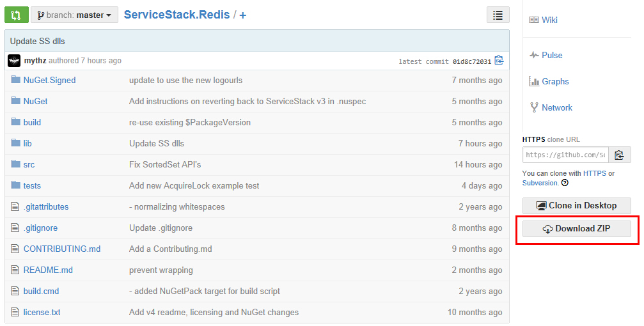Open the Network tab
Image resolution: width=644 pixels, height=326 pixels.
point(556,107)
